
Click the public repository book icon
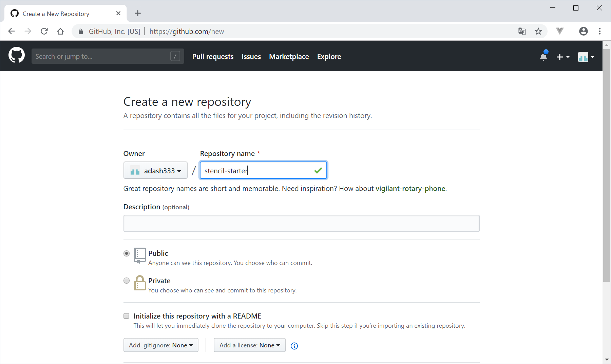click(139, 255)
